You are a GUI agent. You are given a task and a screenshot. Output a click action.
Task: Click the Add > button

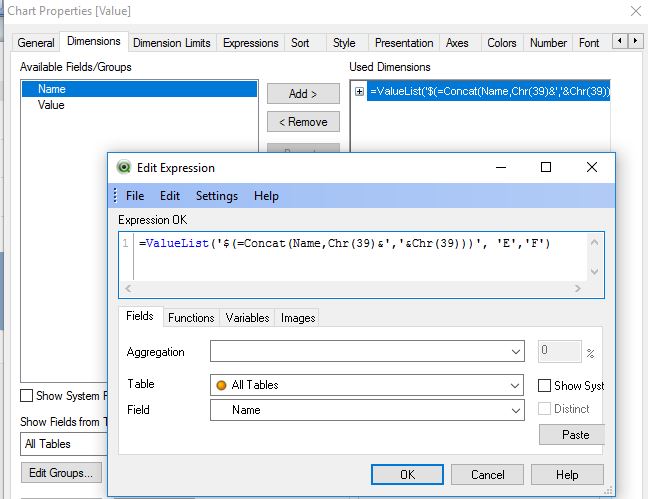pos(303,94)
